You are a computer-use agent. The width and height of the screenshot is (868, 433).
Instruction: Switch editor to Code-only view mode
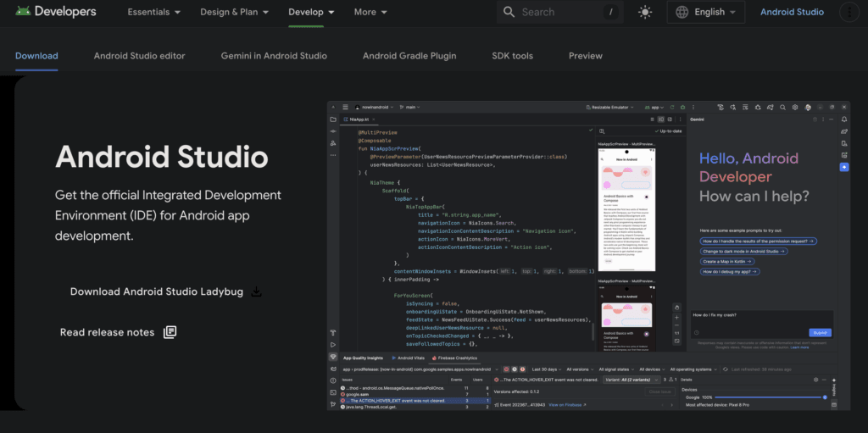(x=652, y=119)
